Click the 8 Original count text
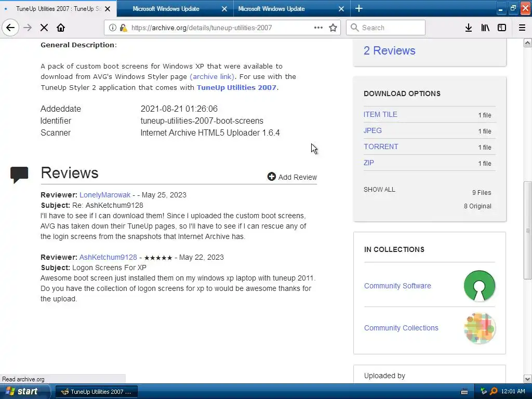This screenshot has height=399, width=532. 477,206
